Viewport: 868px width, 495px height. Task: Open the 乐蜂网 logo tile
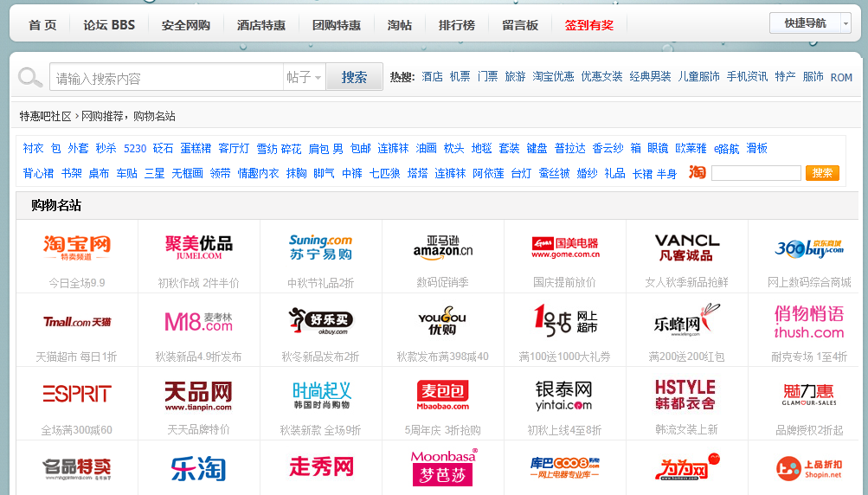pyautogui.click(x=687, y=320)
